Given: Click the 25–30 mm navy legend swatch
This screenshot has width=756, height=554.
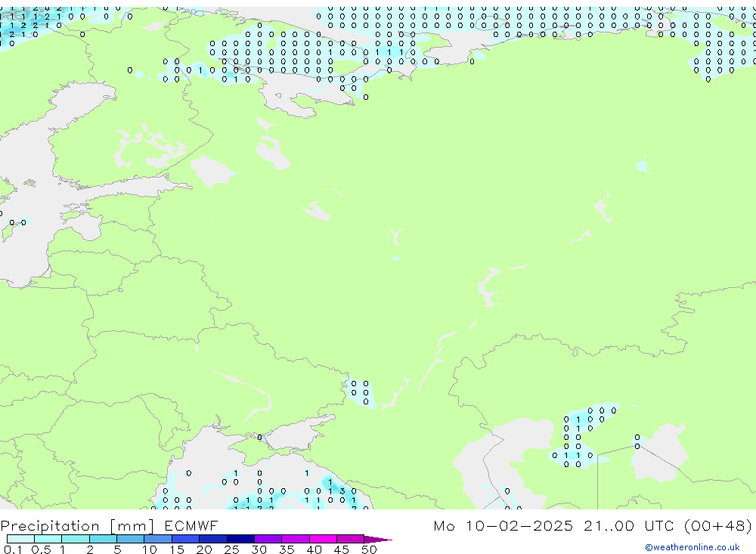Looking at the screenshot, I should coord(240,539).
